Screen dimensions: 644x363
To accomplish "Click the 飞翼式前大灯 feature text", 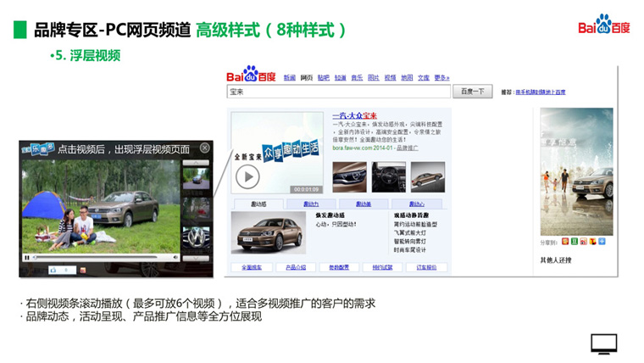I will [x=410, y=232].
